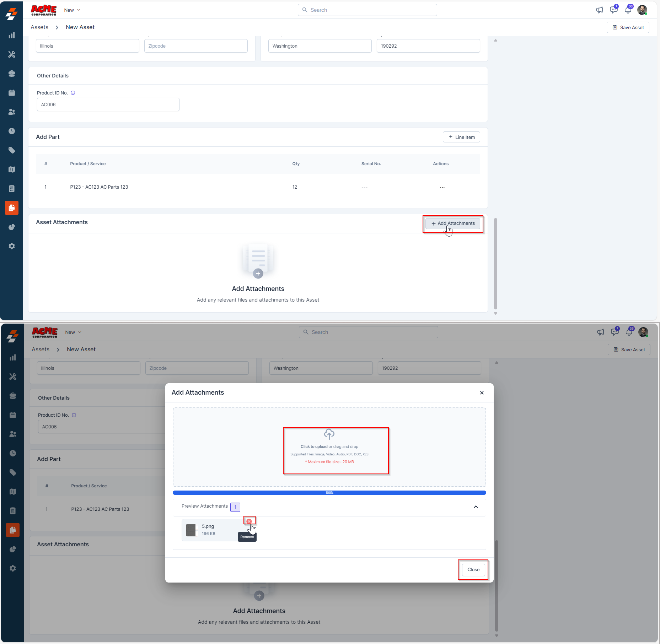Click the Preview Attachments count badge '1'
Image resolution: width=660 pixels, height=644 pixels.
click(x=235, y=507)
